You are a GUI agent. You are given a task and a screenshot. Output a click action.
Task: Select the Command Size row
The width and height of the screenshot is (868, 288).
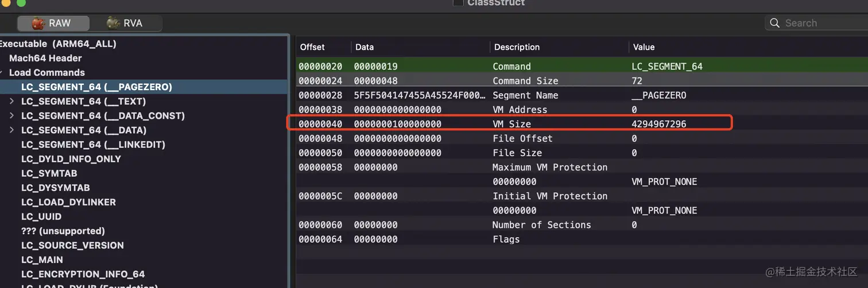point(582,80)
